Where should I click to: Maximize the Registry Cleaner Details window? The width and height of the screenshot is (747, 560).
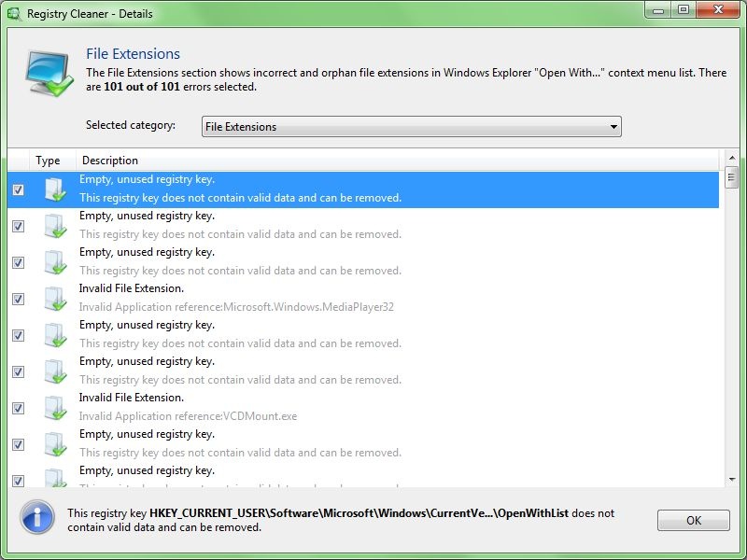click(x=684, y=10)
